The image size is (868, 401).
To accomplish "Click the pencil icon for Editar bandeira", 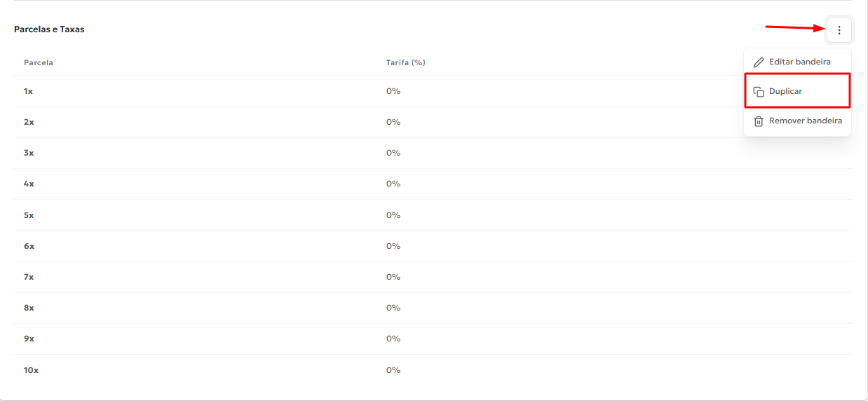I will 758,62.
